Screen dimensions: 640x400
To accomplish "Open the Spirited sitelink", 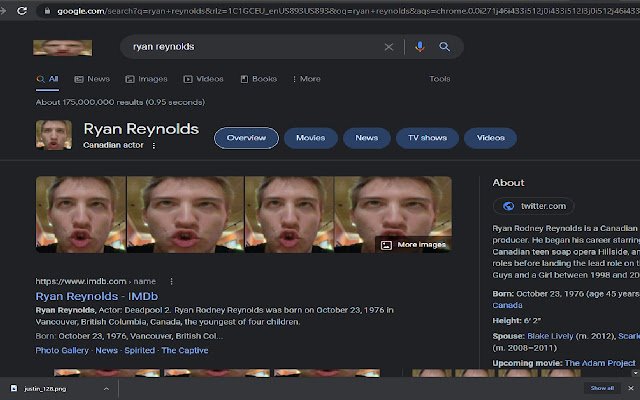I will click(x=140, y=351).
